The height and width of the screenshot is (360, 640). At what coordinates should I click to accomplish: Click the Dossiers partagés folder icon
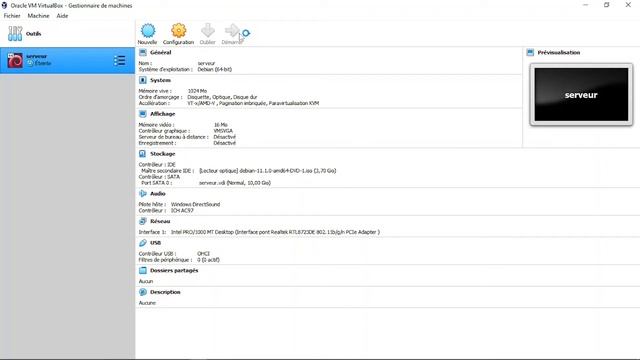(x=142, y=270)
